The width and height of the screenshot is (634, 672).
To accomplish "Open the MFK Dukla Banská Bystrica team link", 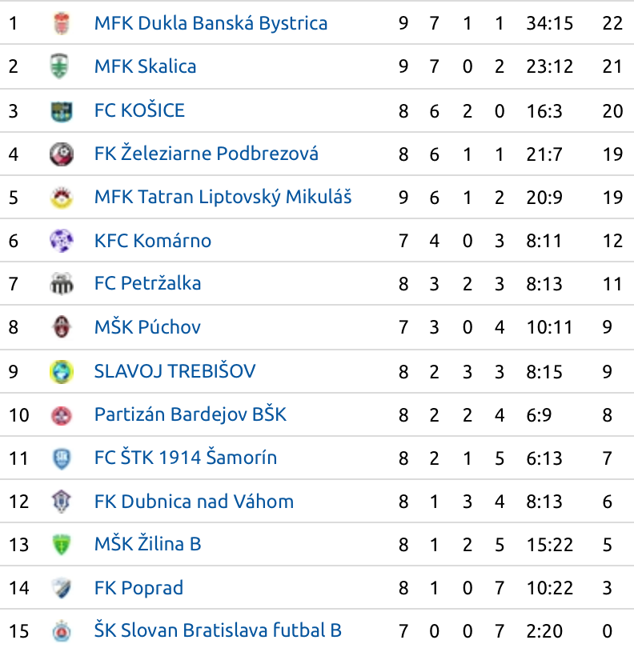I will click(211, 23).
